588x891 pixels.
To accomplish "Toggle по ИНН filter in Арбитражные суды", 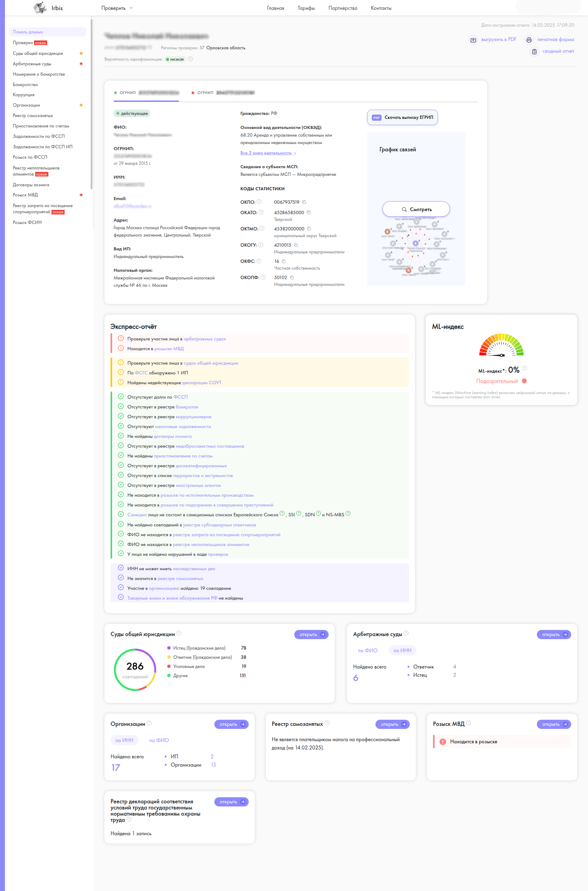I will [402, 650].
